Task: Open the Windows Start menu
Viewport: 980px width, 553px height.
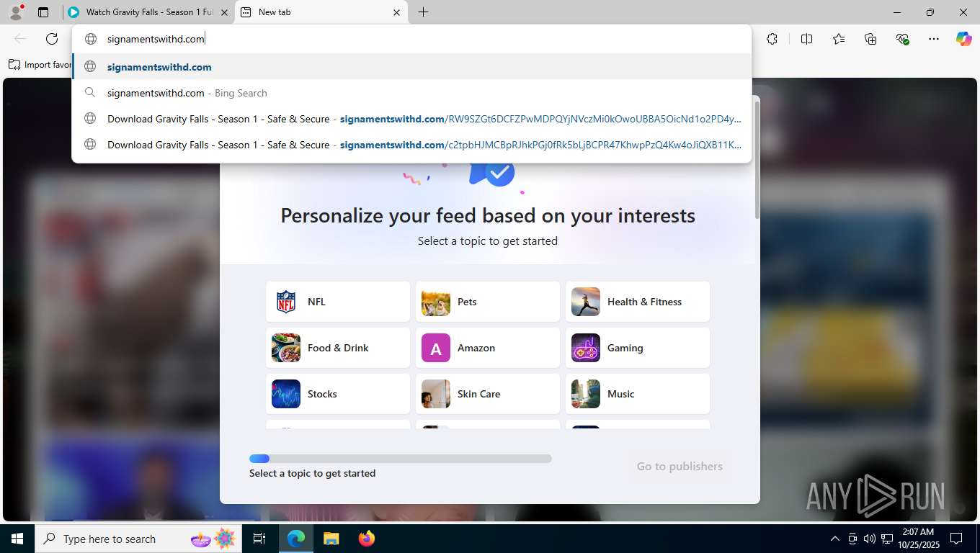Action: coord(17,539)
